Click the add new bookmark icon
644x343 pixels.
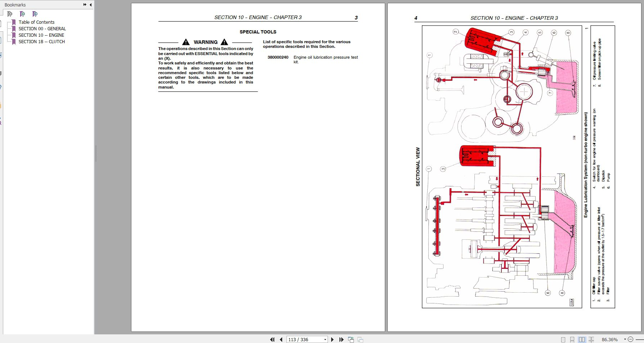(x=22, y=14)
